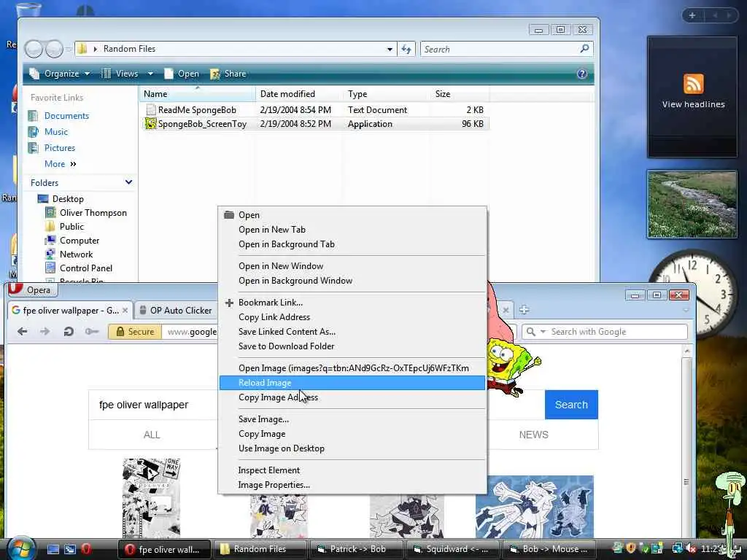
Task: Click Opera back arrow button
Action: tap(22, 332)
